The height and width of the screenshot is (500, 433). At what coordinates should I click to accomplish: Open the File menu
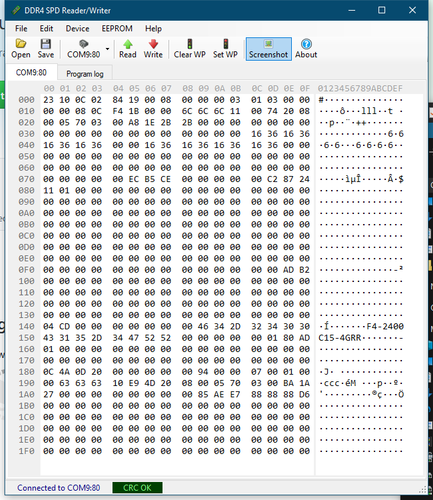pos(21,29)
